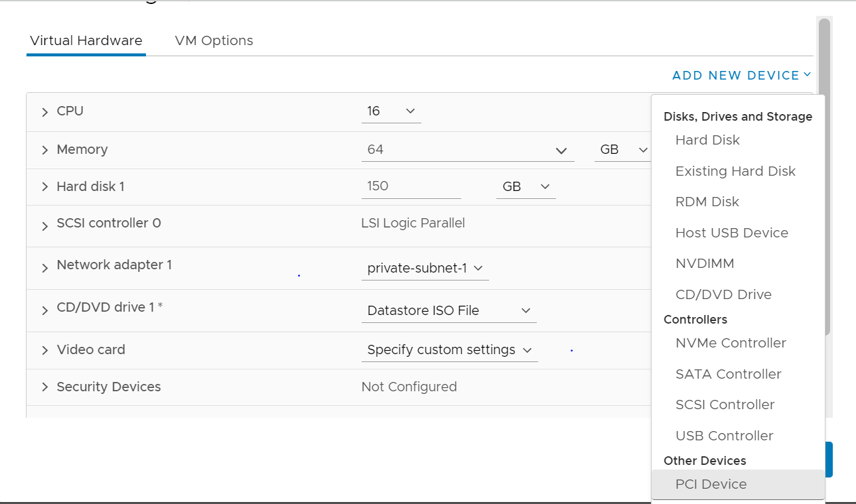
Task: Open private-subnet-1 network dropdown
Action: coord(425,269)
